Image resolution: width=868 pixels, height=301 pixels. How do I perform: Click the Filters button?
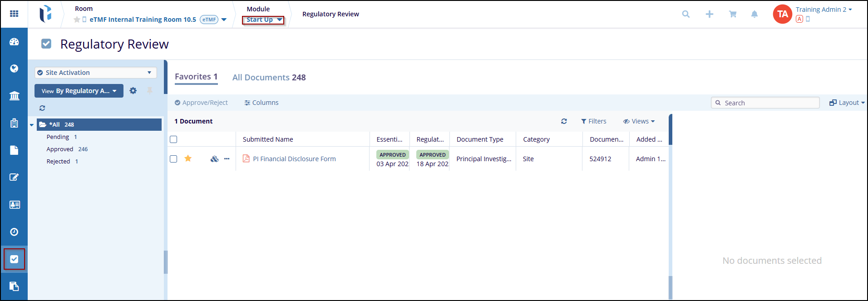point(593,121)
